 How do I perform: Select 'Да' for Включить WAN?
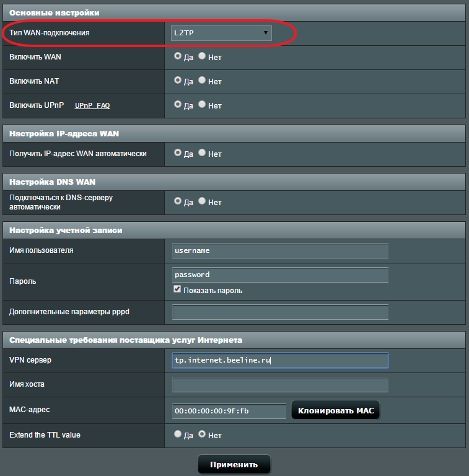tap(178, 56)
